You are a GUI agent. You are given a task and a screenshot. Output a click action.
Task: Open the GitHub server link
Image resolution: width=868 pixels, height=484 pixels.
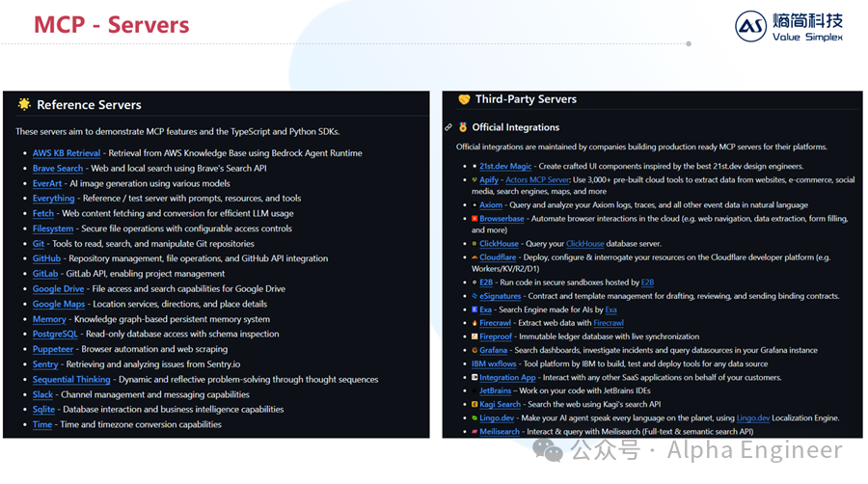pyautogui.click(x=46, y=258)
